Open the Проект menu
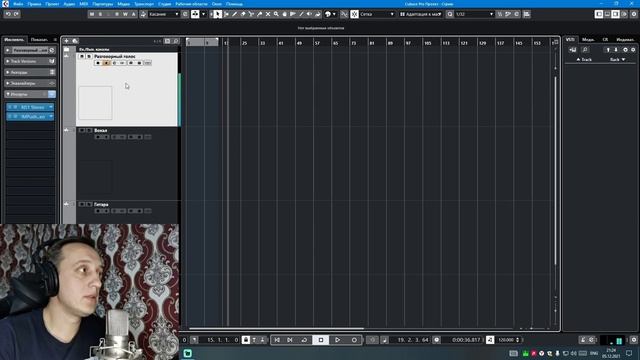This screenshot has width=640, height=360. pos(52,4)
